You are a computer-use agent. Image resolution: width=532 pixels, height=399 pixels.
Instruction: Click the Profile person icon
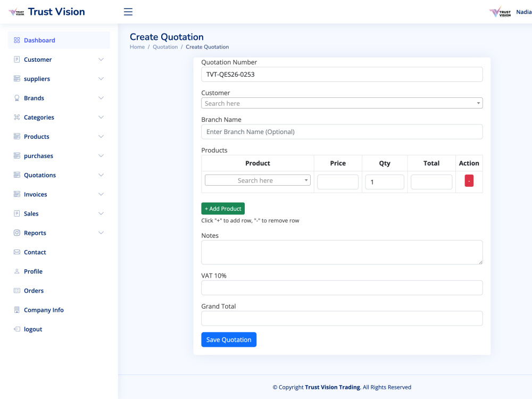click(x=16, y=271)
